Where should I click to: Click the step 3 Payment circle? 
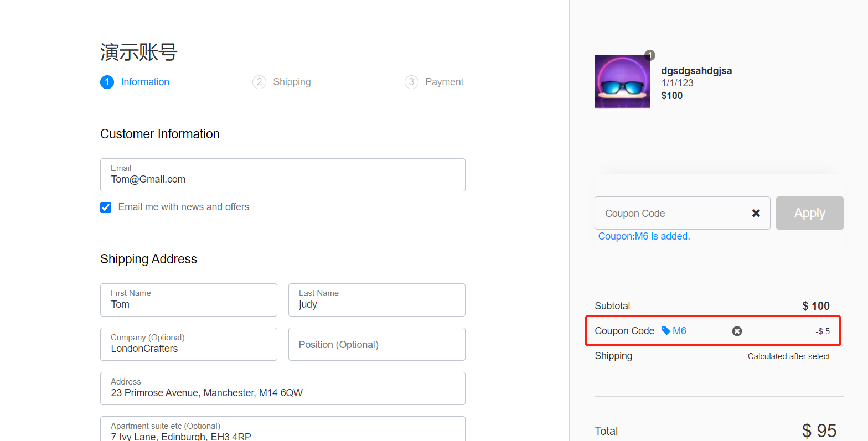(x=411, y=82)
